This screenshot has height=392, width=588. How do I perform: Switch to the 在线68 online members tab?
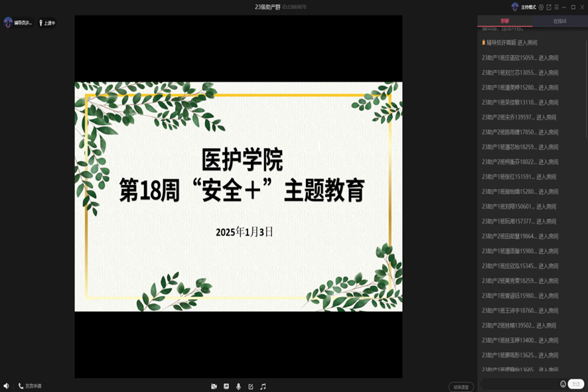click(559, 21)
